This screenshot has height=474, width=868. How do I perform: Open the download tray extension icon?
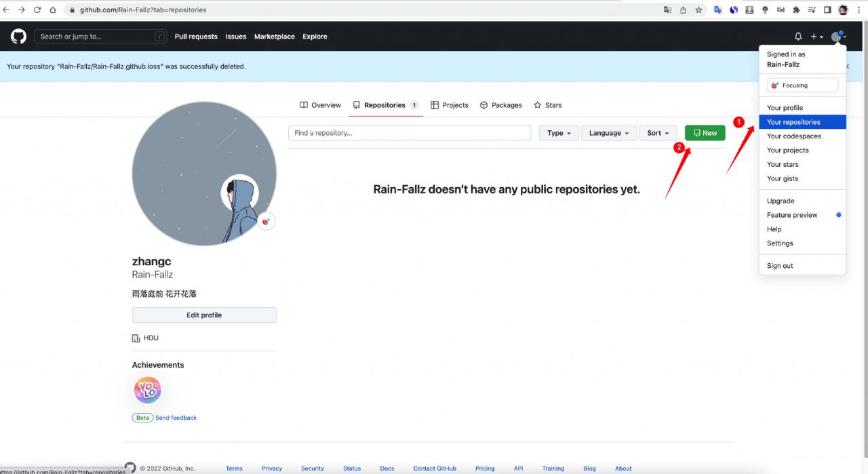coord(749,10)
